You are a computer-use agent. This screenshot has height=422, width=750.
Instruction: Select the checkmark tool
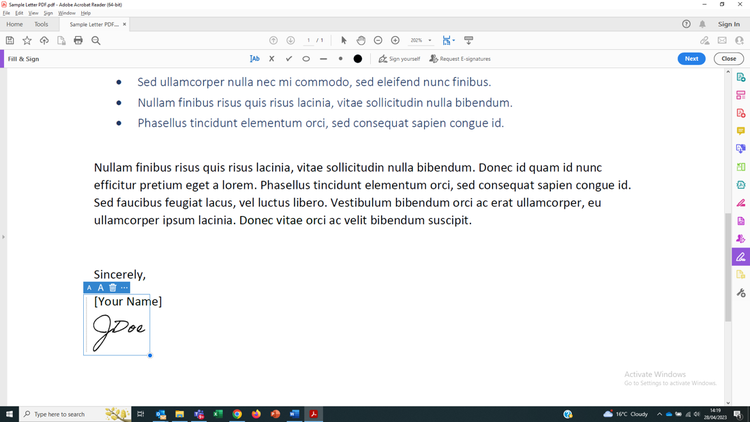click(x=289, y=59)
